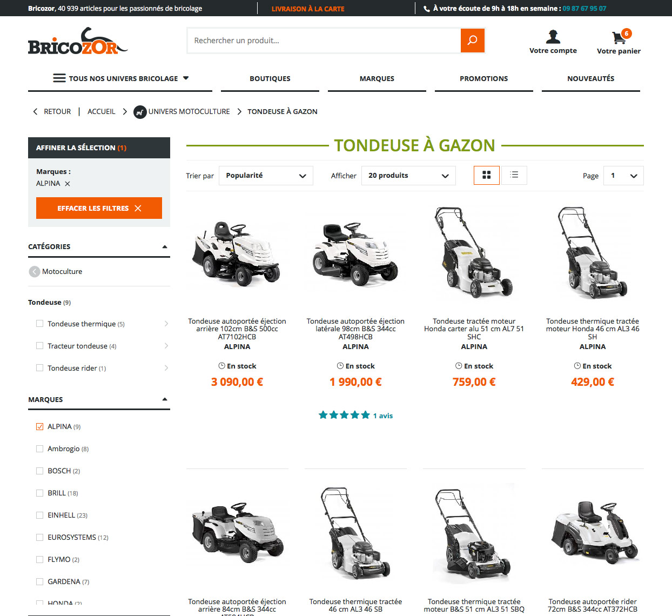Click the Motoculture back arrow icon
The image size is (672, 616).
coord(35,271)
